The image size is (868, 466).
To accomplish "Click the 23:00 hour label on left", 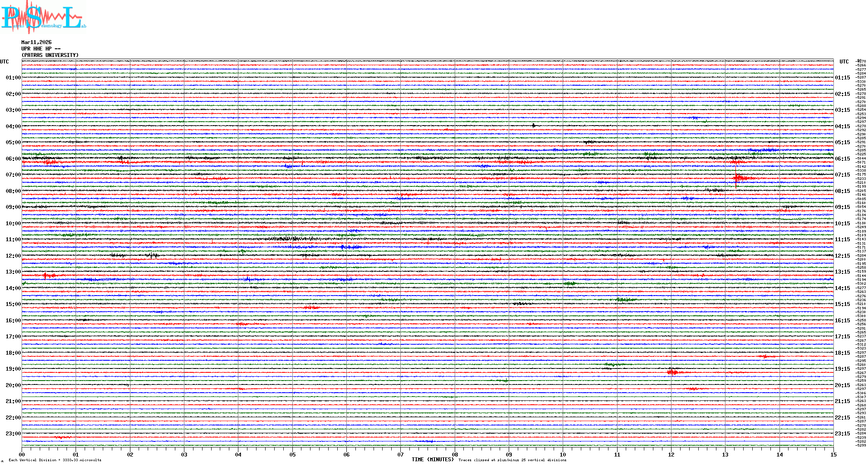I will tap(13, 434).
